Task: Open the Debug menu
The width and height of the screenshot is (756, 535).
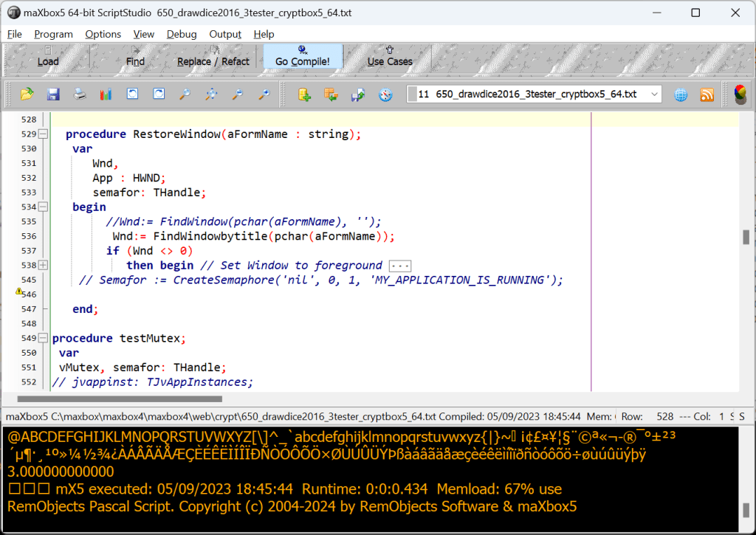Action: (182, 34)
